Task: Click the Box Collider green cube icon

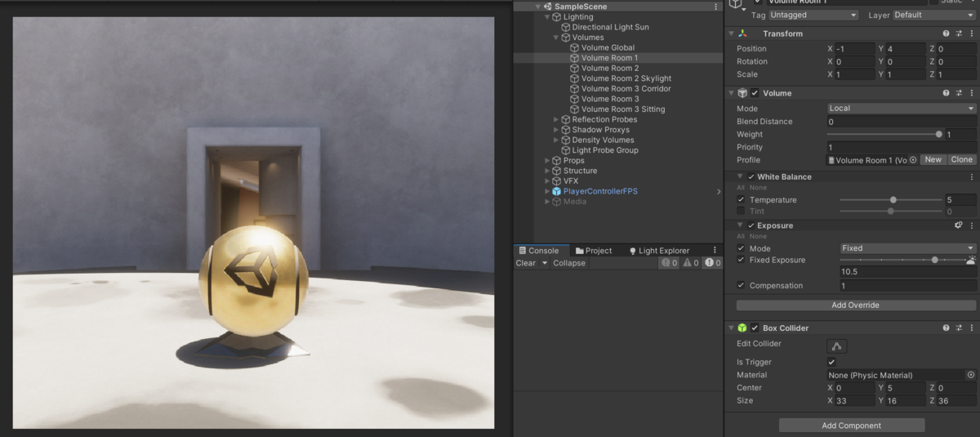Action: pos(742,328)
